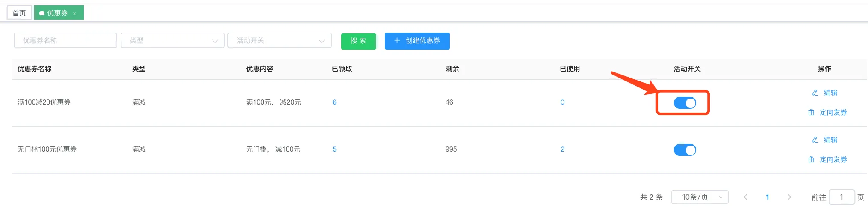Open claimed count 6 link
Screen dimensions: 868x215
click(x=334, y=102)
